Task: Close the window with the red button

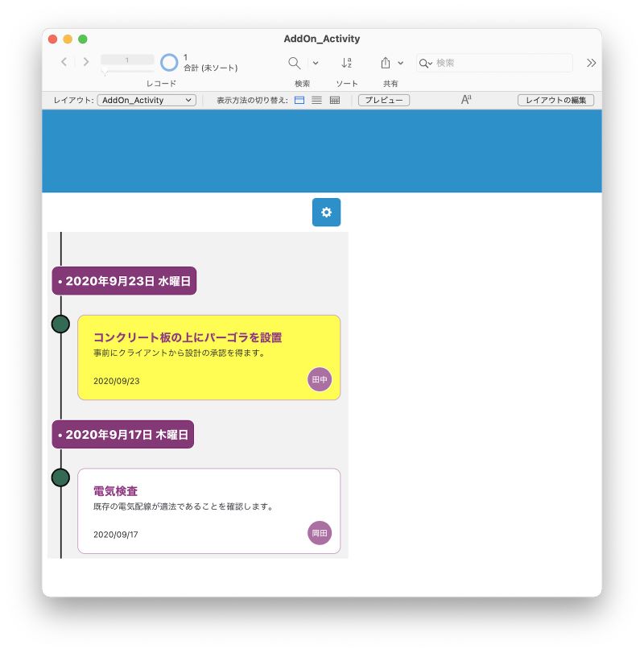Action: pyautogui.click(x=53, y=39)
